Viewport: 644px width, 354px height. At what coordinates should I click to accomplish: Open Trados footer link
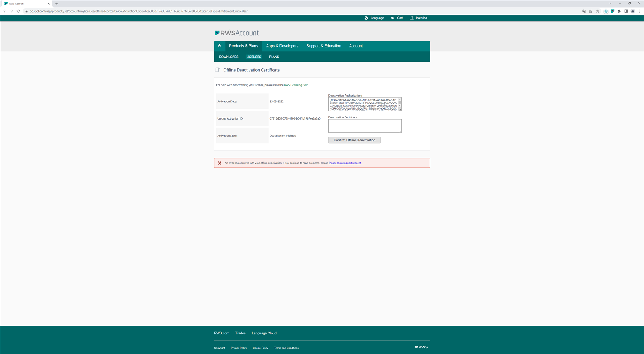(x=240, y=333)
